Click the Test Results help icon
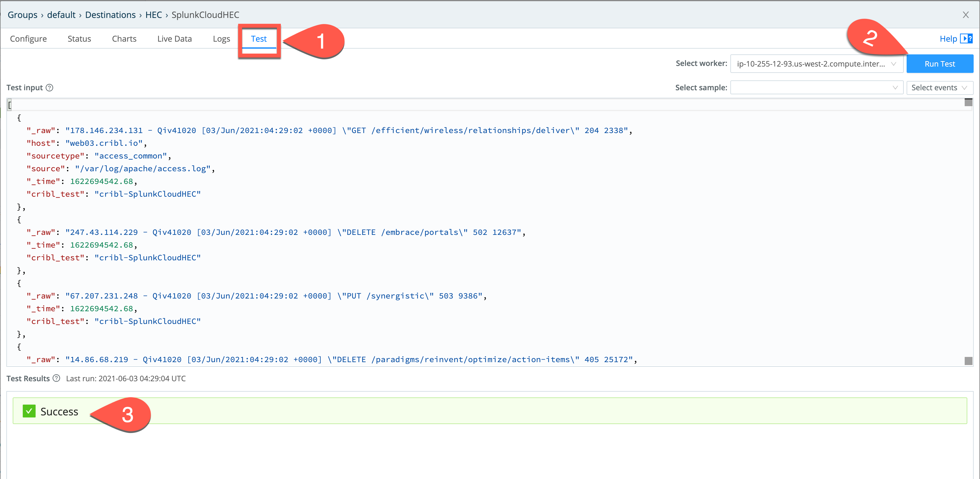 click(56, 378)
